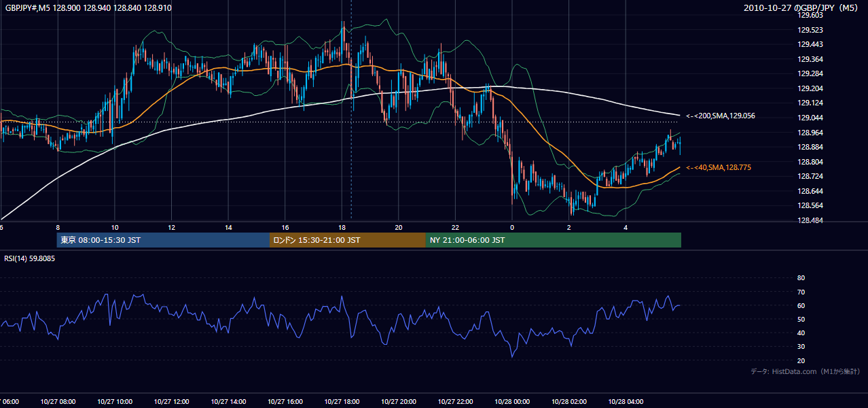The image size is (868, 408).
Task: Click price axis value 129.523
Action: pyautogui.click(x=810, y=30)
